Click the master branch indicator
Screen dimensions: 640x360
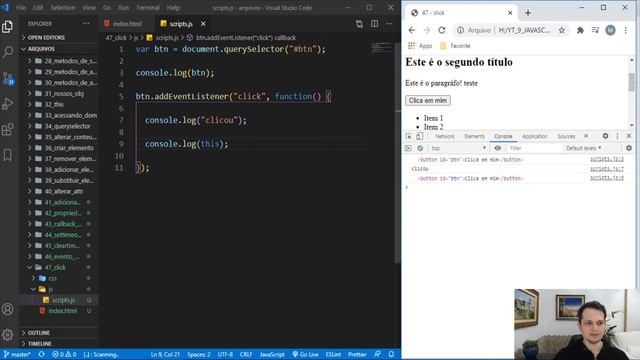[17, 354]
